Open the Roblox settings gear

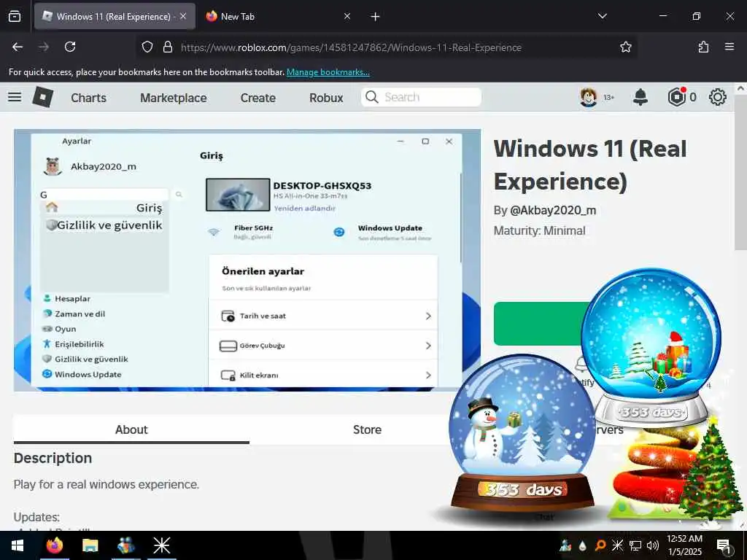718,97
